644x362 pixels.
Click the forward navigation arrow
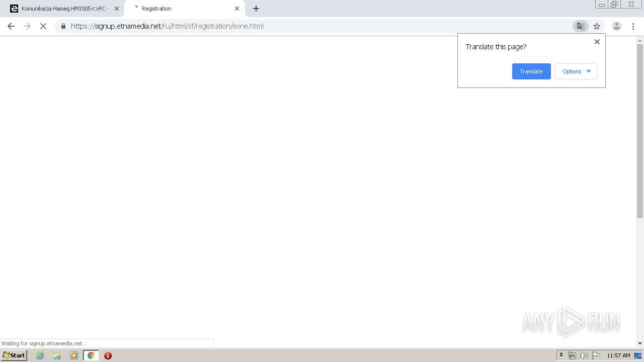[x=27, y=26]
